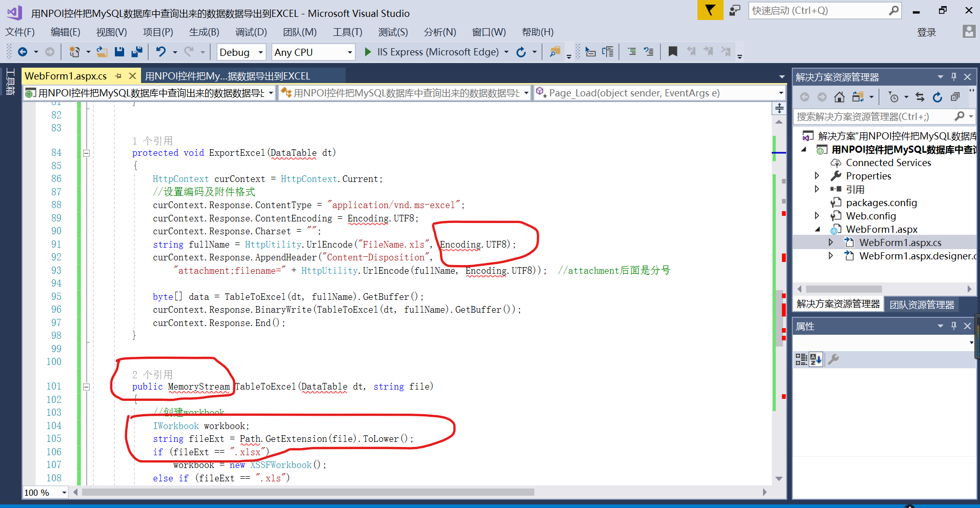This screenshot has width=980, height=508.
Task: Click the IIS Express run button
Action: 368,52
